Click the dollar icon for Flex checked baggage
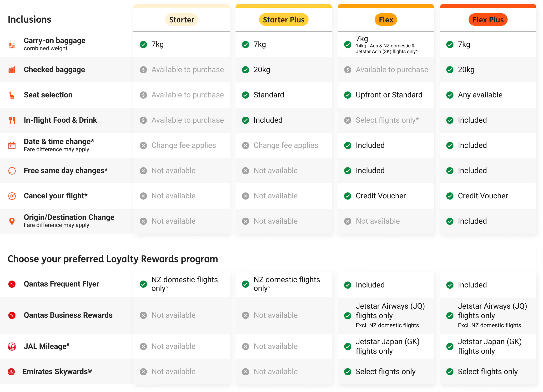Image resolution: width=543 pixels, height=392 pixels. (x=348, y=70)
